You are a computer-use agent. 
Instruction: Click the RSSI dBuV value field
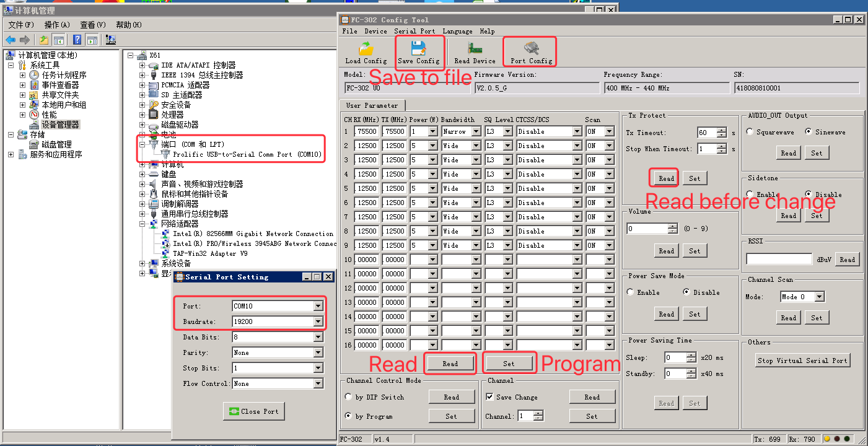tap(779, 260)
